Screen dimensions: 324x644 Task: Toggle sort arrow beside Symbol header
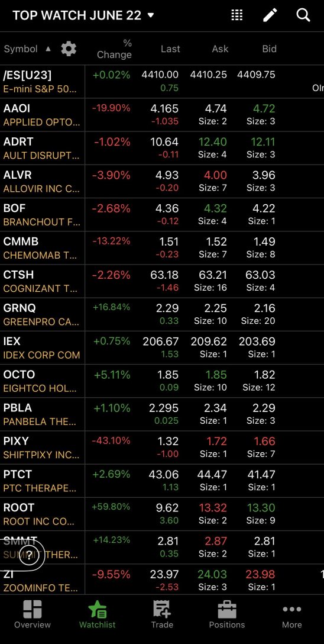[48, 49]
